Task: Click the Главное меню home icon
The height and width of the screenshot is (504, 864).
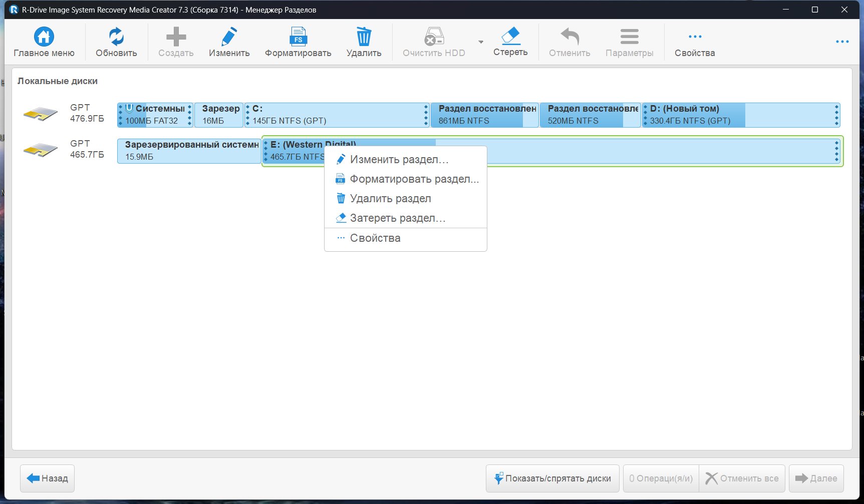Action: tap(44, 37)
